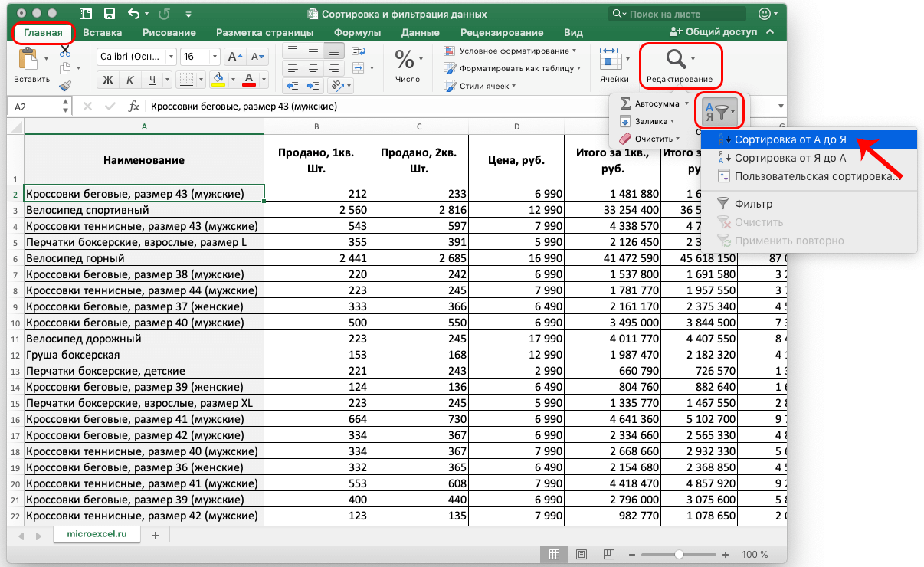Click the Cut scissors icon

pyautogui.click(x=65, y=51)
